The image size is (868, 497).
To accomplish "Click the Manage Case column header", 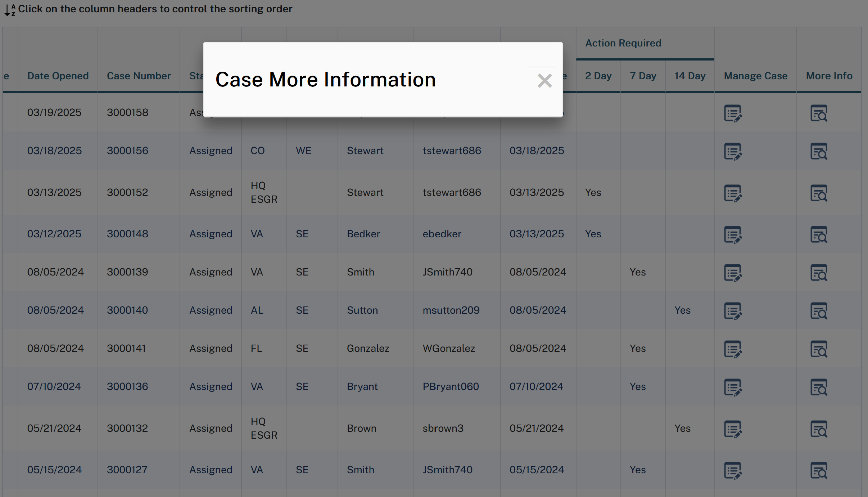I will [x=755, y=76].
